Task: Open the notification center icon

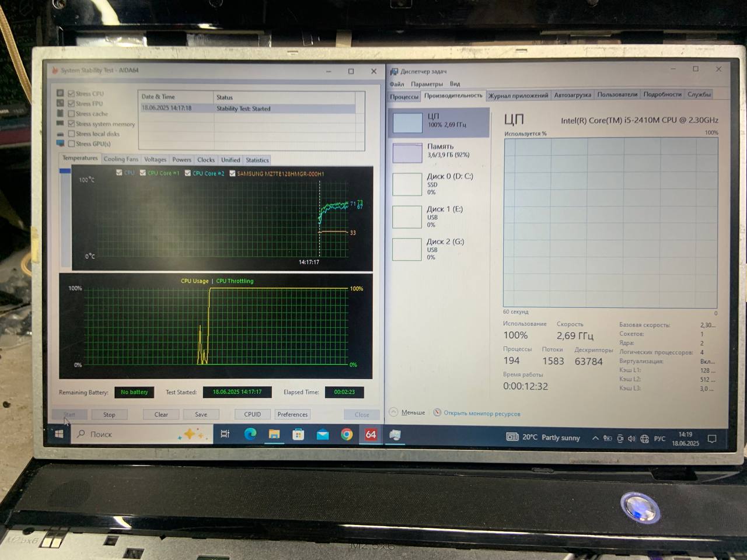Action: (x=712, y=439)
